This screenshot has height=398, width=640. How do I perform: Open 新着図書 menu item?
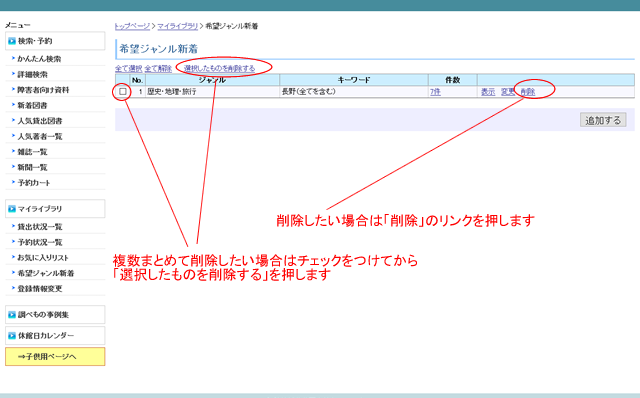pos(33,105)
